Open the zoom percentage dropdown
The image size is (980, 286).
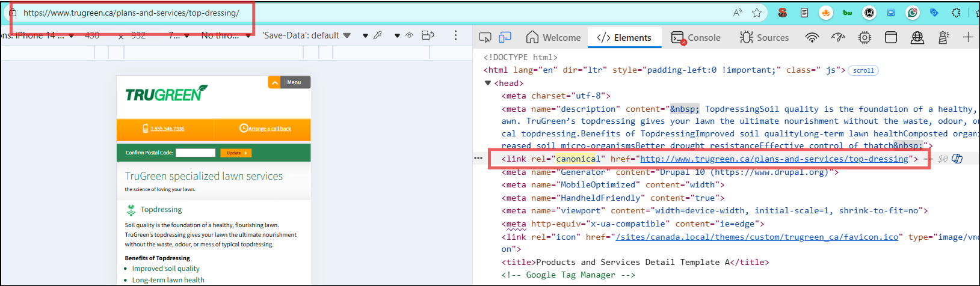pos(179,35)
